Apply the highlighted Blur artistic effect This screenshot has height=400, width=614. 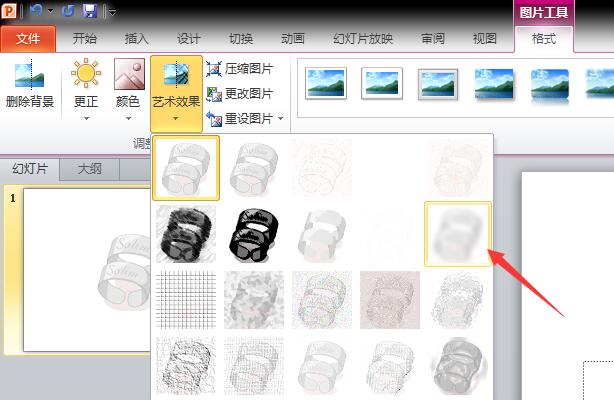[x=458, y=234]
